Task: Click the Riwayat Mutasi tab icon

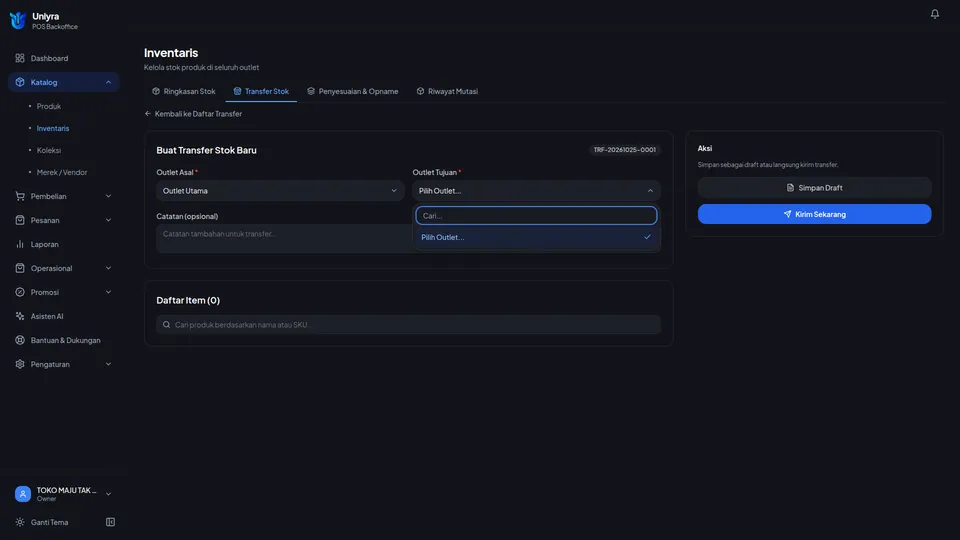Action: (420, 91)
